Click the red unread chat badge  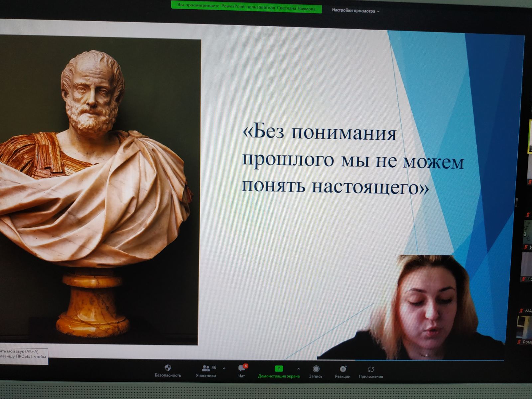coord(245,366)
